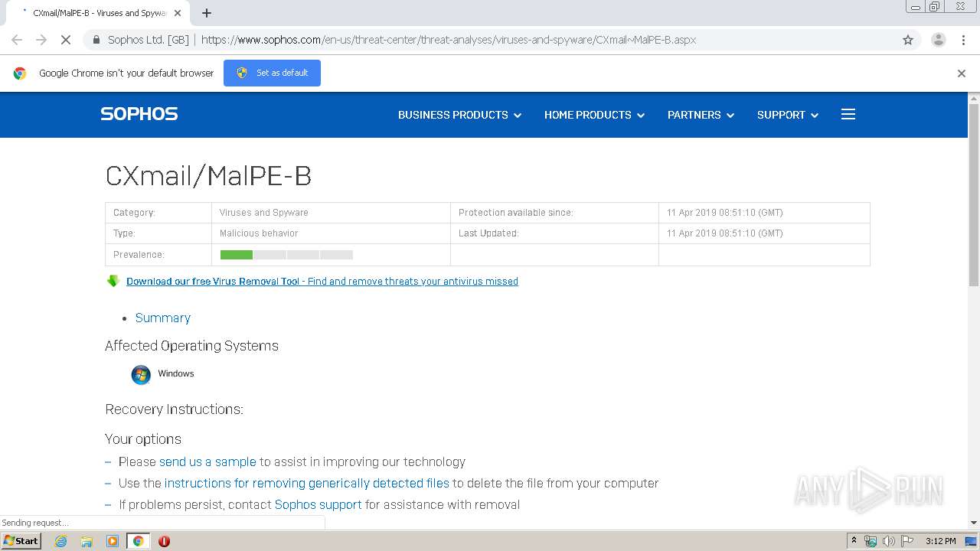Viewport: 980px width, 551px height.
Task: Expand the Partners menu
Action: (701, 115)
